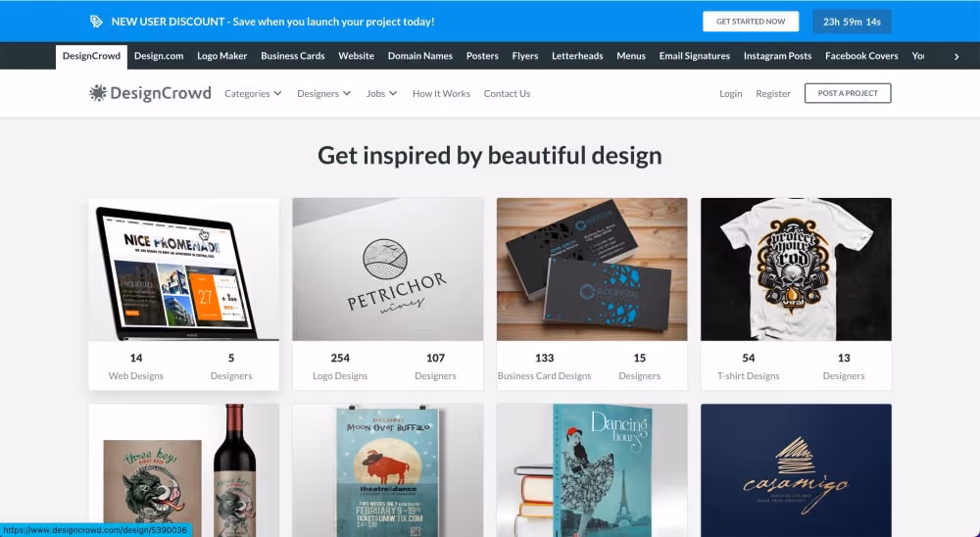Expand the Categories dropdown
This screenshot has width=980, height=537.
point(253,93)
